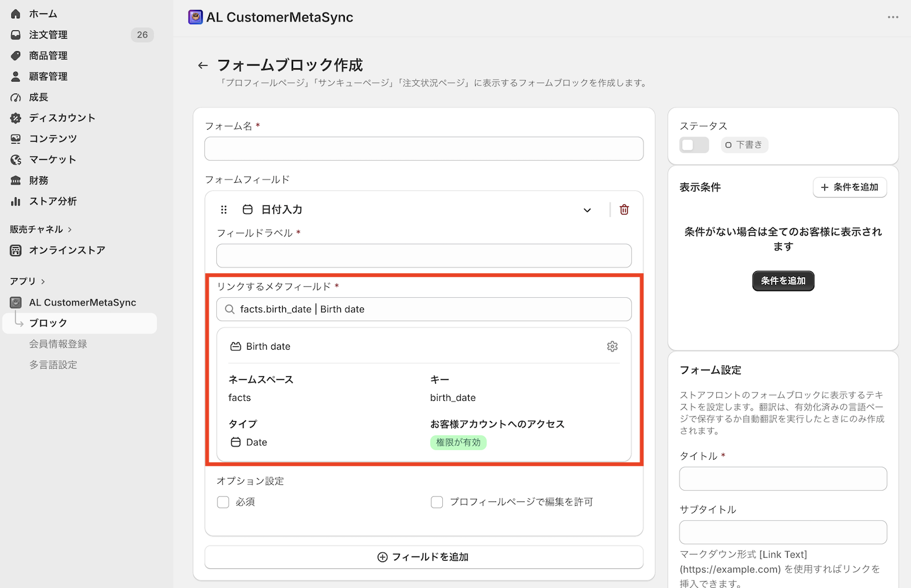The image size is (911, 588).
Task: Click the リンクするメタフィールド search field
Action: (x=424, y=309)
